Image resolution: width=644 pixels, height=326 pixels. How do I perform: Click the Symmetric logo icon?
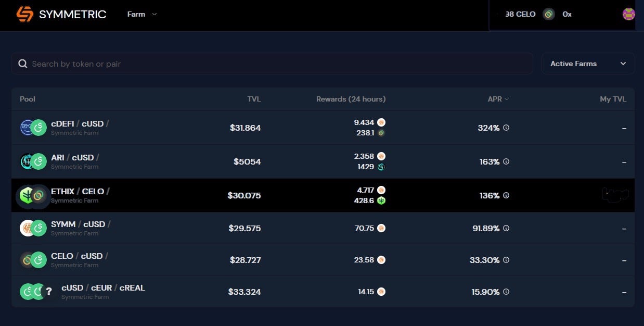pyautogui.click(x=24, y=14)
